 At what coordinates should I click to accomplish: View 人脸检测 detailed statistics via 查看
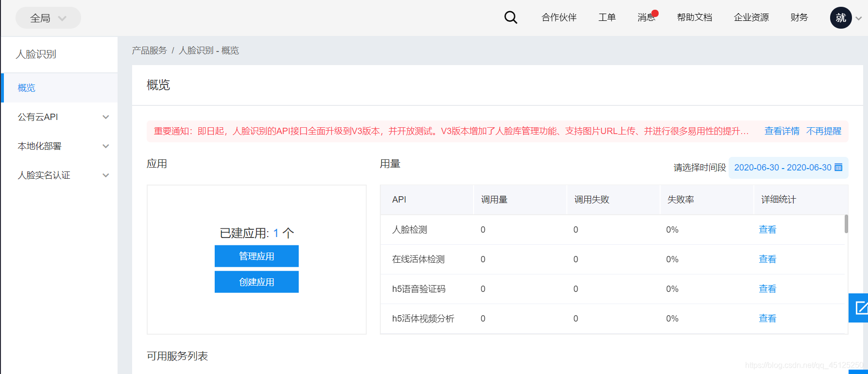point(767,230)
